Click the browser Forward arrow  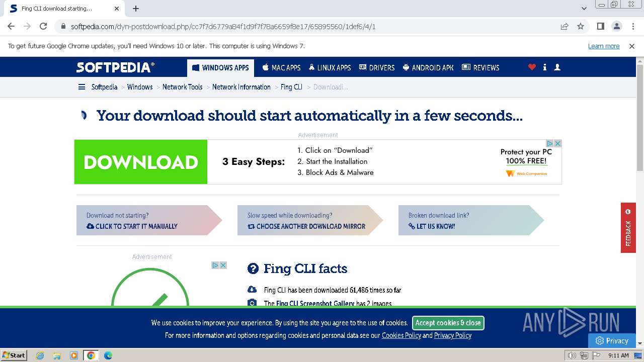pyautogui.click(x=27, y=26)
